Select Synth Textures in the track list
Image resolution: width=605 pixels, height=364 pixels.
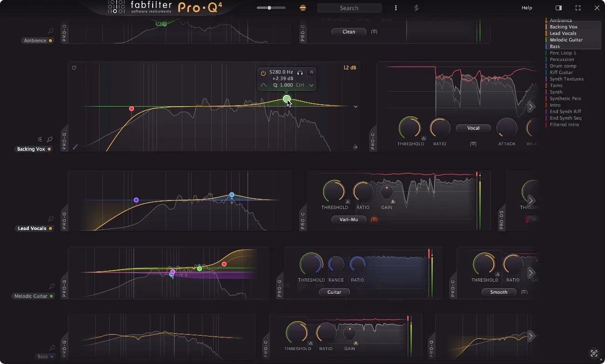[x=566, y=79]
